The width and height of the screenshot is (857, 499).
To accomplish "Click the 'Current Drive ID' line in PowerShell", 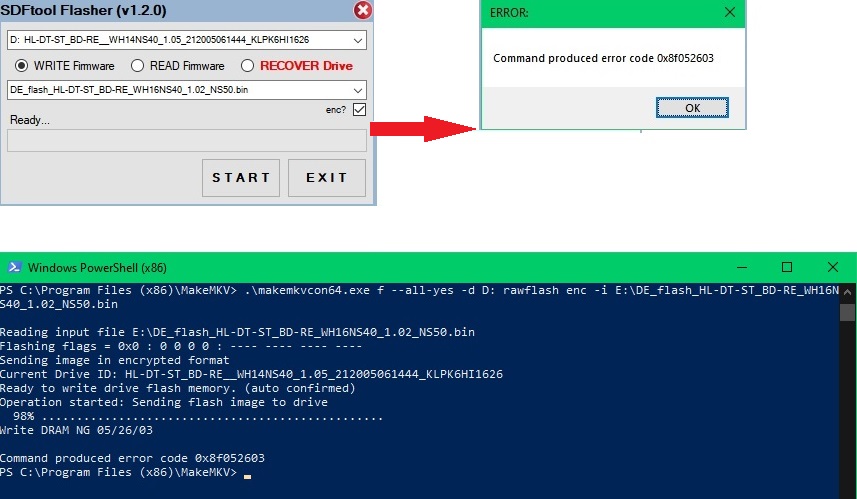I will (x=251, y=374).
